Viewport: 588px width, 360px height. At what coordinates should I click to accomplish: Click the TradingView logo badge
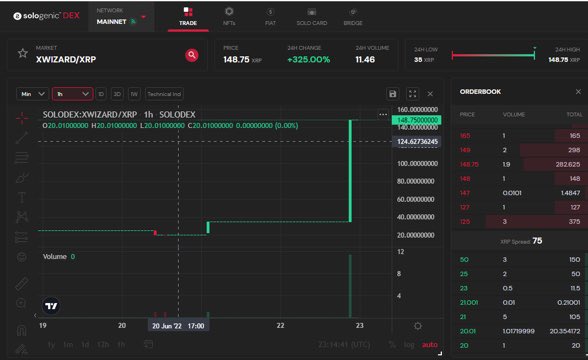click(51, 306)
